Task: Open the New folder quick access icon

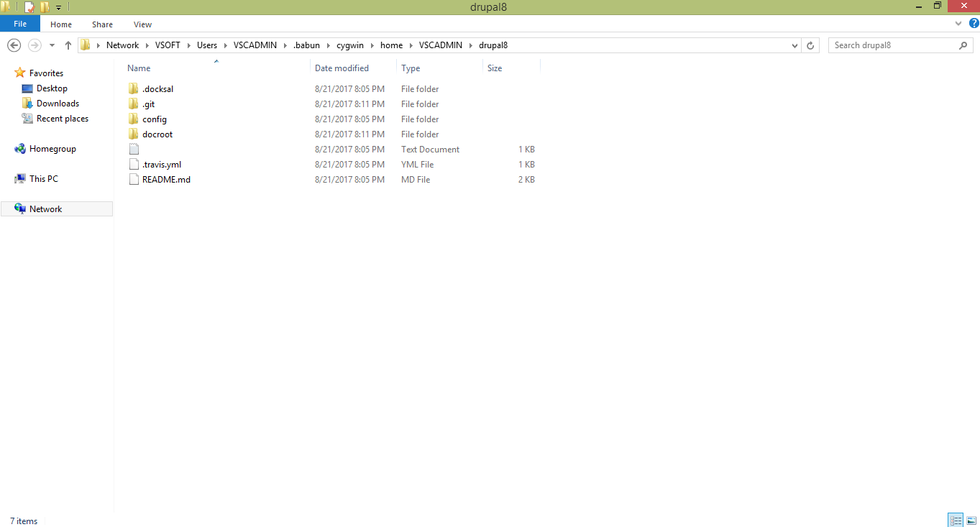Action: (x=45, y=6)
